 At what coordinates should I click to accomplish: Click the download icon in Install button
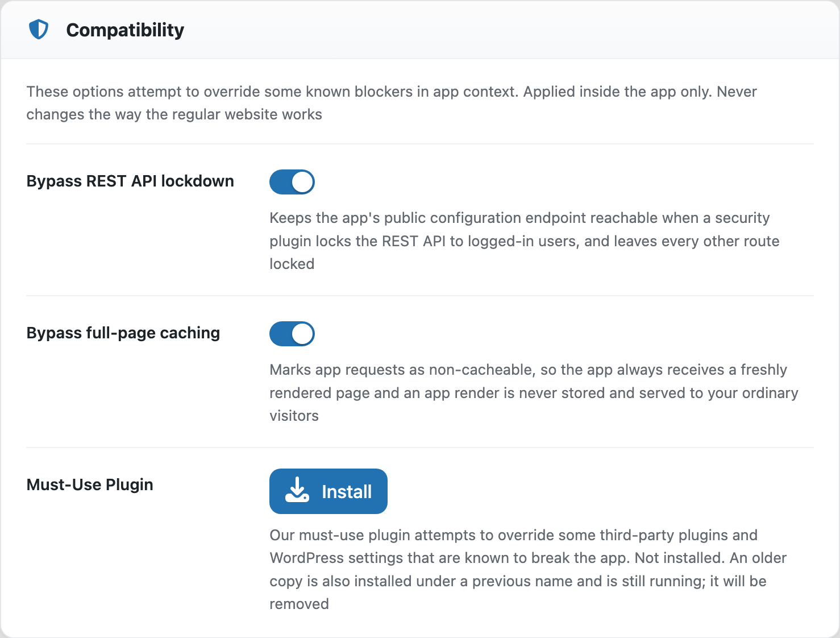pyautogui.click(x=297, y=491)
